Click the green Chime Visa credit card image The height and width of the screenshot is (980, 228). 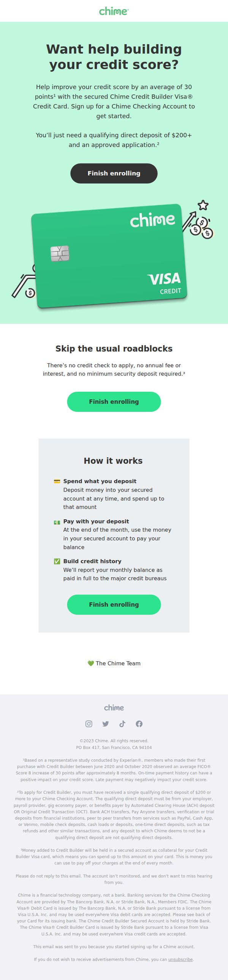pos(109,256)
